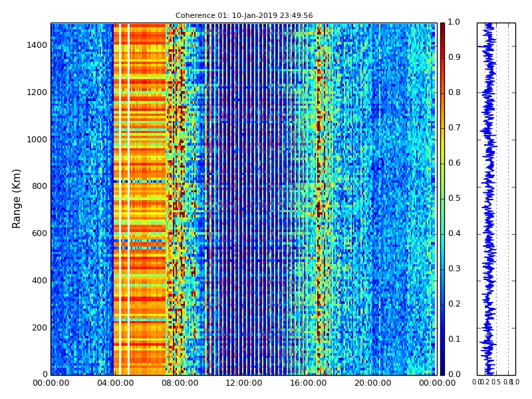Click the striped heatmap region near 12:00:00
This screenshot has width=532, height=399.
244,199
